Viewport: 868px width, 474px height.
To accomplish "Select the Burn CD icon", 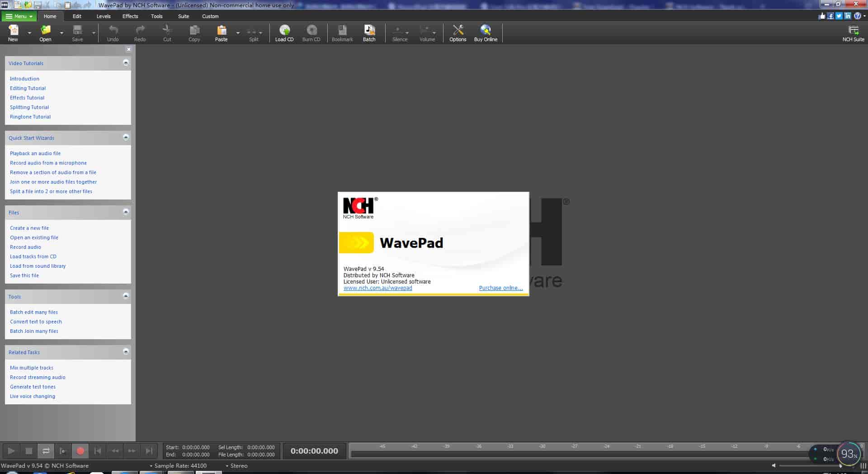I will 311,33.
